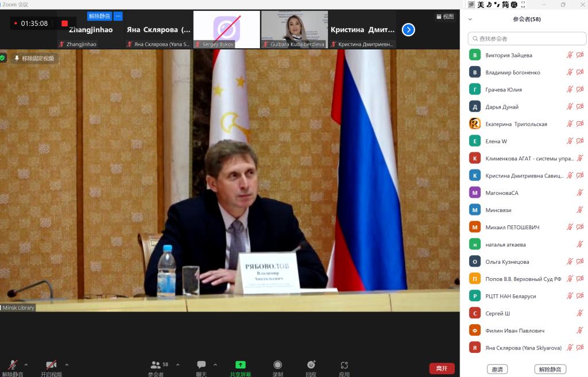Open the chat panel icon
Screen dimensions: 588x377
click(201, 365)
